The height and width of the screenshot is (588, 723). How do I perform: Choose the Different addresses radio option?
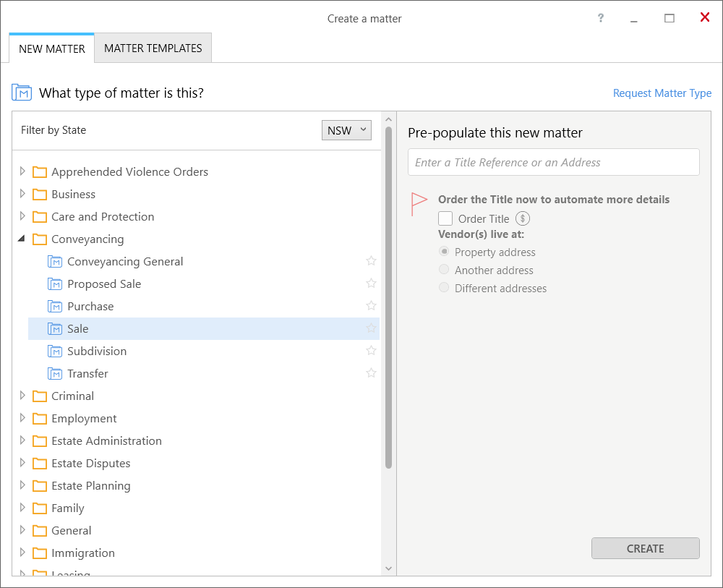pyautogui.click(x=445, y=289)
